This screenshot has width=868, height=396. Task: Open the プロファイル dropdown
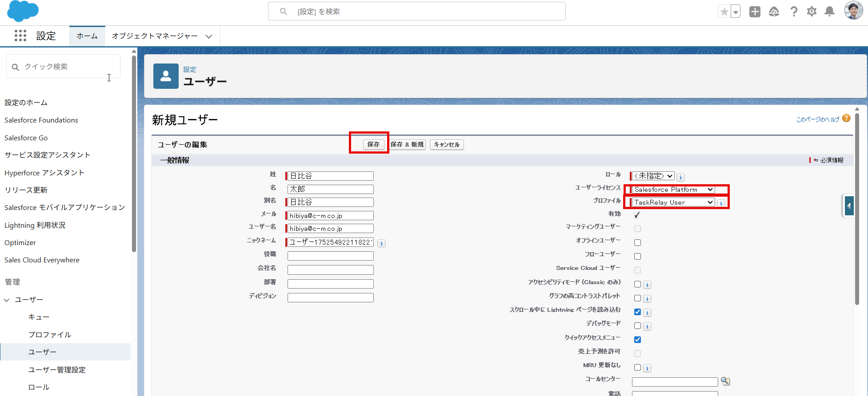click(x=673, y=202)
